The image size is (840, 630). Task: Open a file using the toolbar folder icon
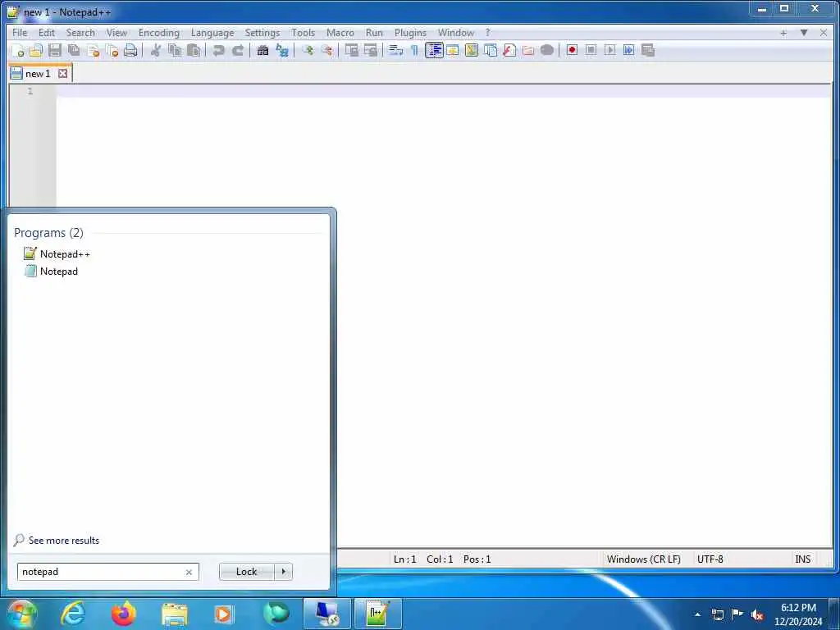[x=36, y=50]
